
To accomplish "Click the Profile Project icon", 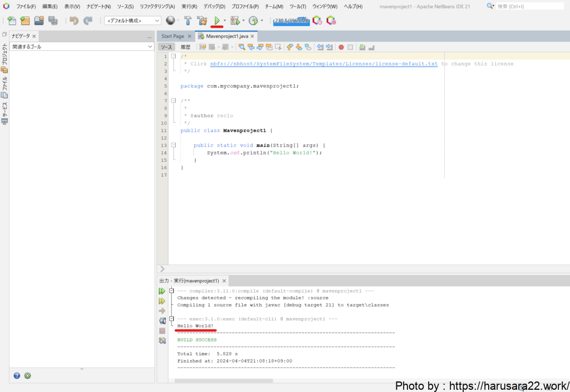I will click(x=253, y=21).
